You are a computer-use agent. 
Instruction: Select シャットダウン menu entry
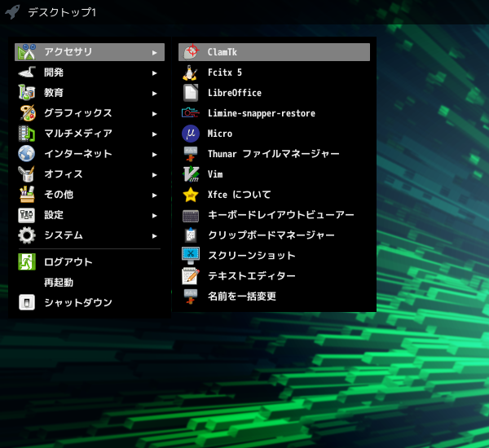point(90,302)
